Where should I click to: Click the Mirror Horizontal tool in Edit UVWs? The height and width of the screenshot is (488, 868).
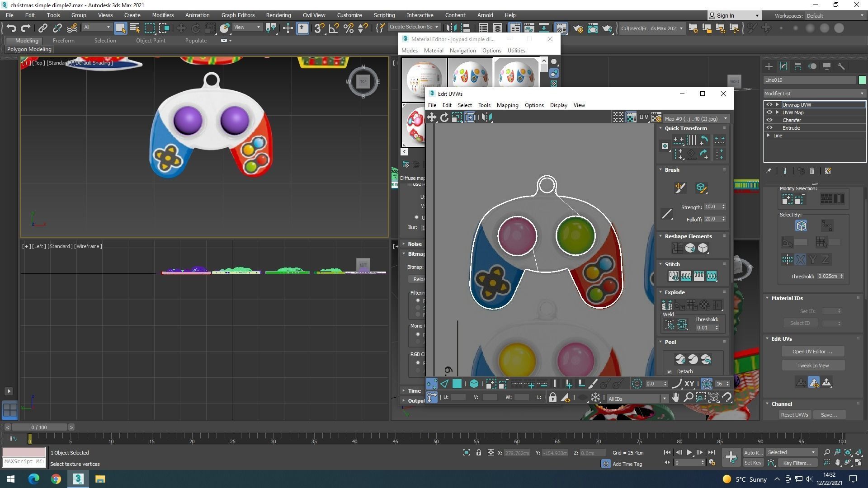[x=486, y=117]
